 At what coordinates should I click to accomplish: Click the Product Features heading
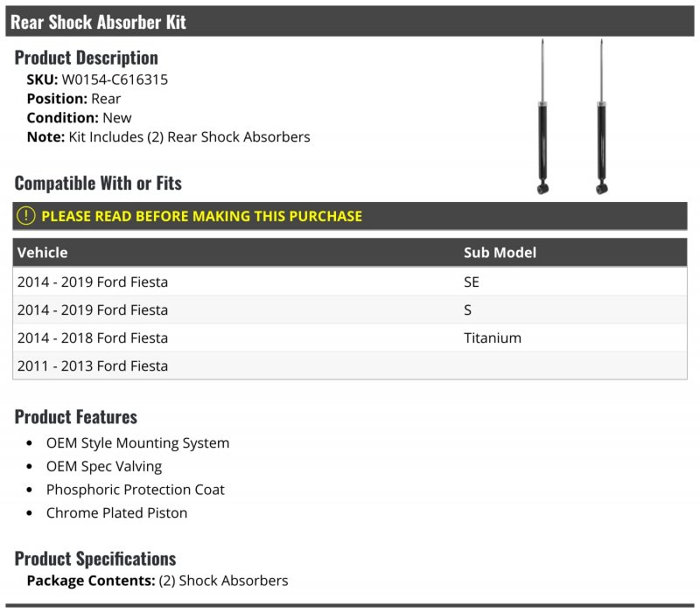point(76,417)
